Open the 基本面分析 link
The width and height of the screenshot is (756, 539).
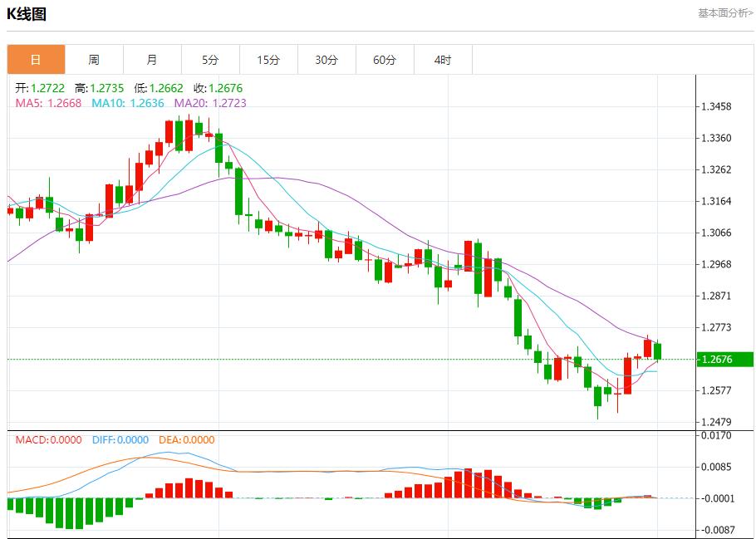[x=724, y=13]
